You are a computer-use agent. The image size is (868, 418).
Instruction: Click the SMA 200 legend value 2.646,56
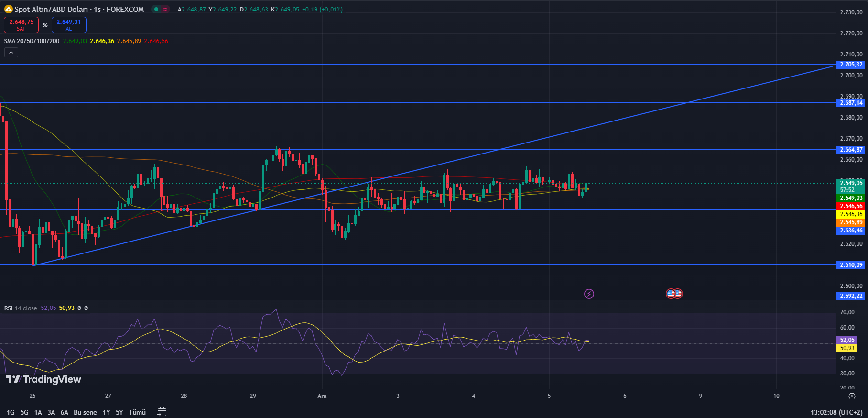(156, 41)
